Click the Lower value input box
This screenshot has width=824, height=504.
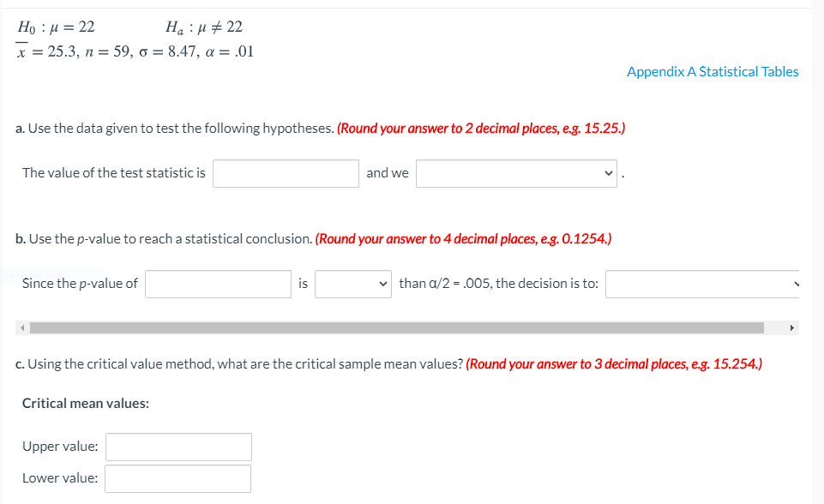coord(177,478)
